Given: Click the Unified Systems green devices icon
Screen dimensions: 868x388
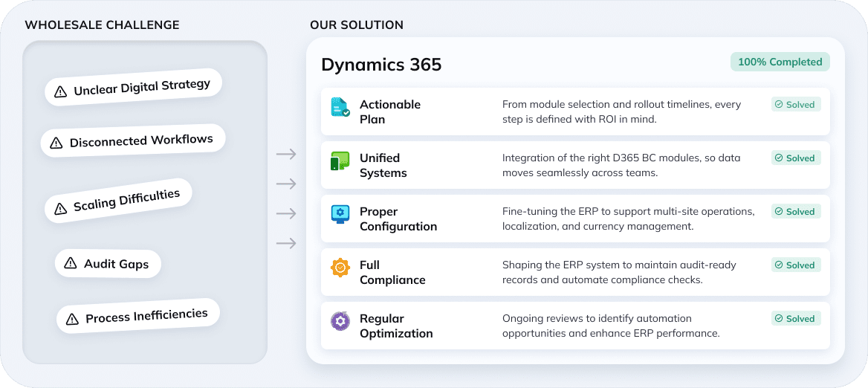Looking at the screenshot, I should (x=340, y=161).
